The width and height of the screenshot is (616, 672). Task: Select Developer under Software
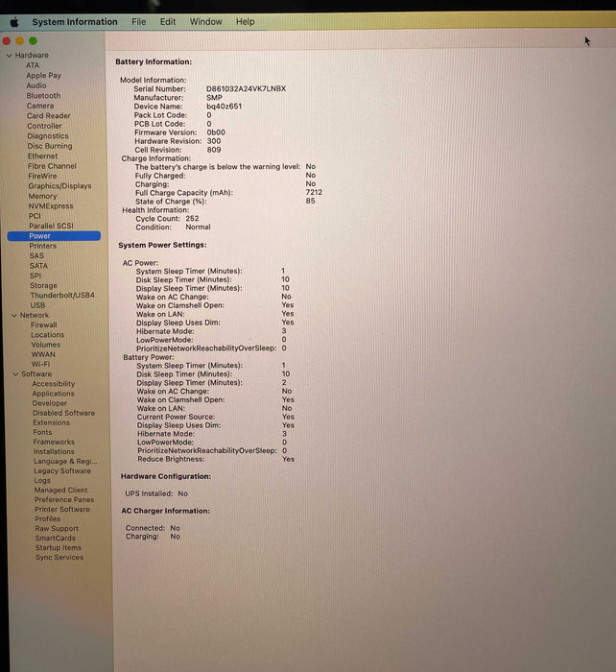49,403
